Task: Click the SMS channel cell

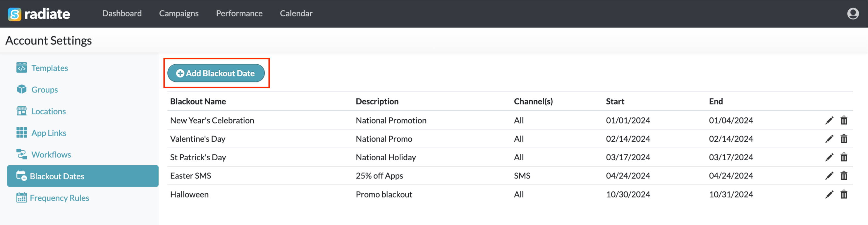Action: [x=522, y=176]
